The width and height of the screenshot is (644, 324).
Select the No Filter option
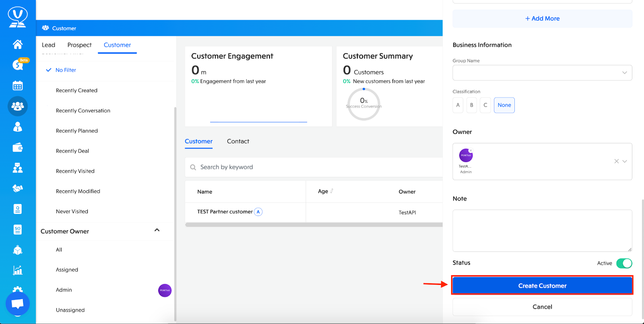66,70
